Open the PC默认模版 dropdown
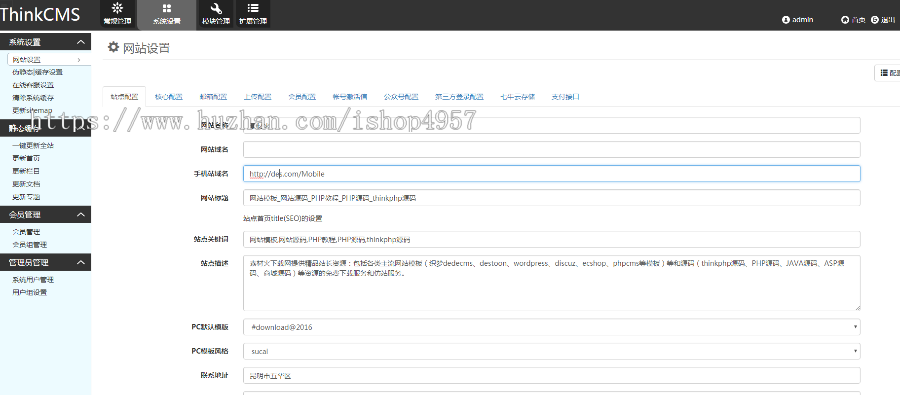The width and height of the screenshot is (900, 395). pos(552,327)
